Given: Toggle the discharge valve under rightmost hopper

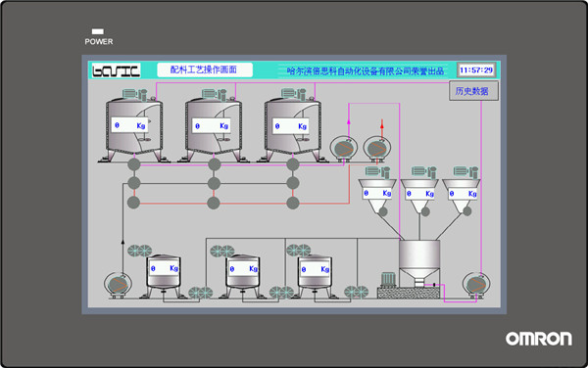Looking at the screenshot, I should [x=466, y=211].
